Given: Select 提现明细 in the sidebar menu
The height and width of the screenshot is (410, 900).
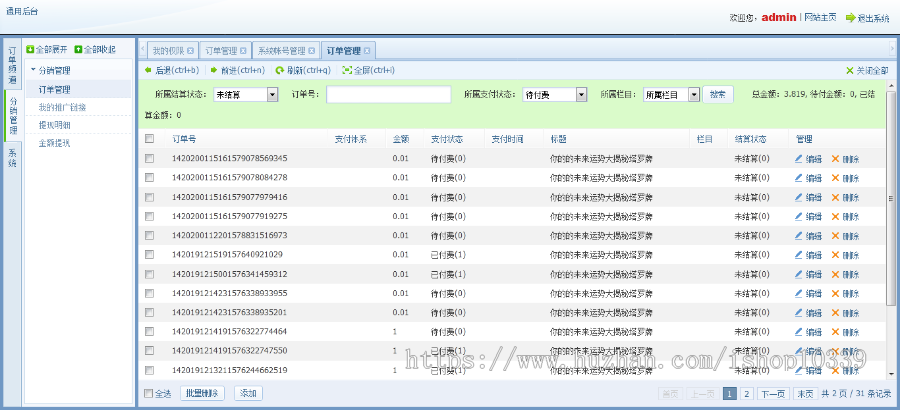Looking at the screenshot, I should click(x=55, y=125).
